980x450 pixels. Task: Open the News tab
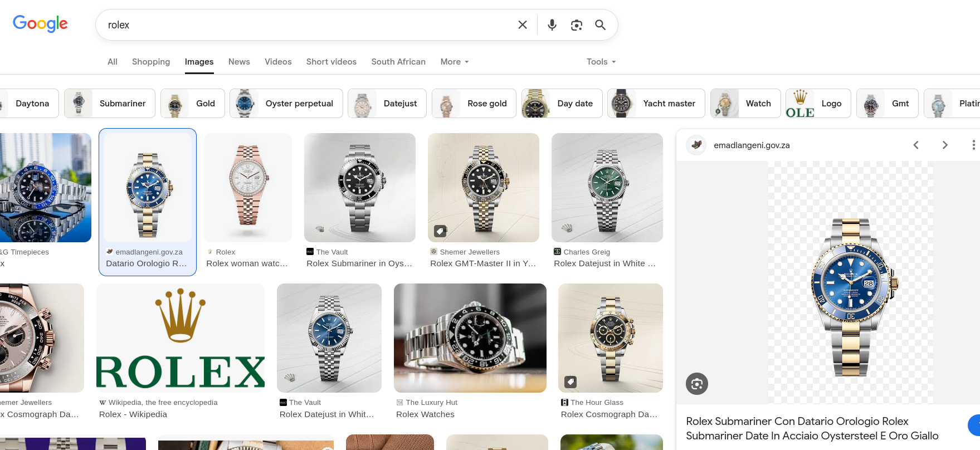(x=239, y=62)
